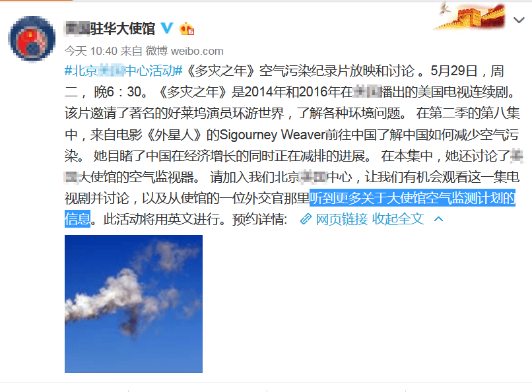The width and height of the screenshot is (532, 392).
Task: Open the smoke plume image thumbnail
Action: point(134,304)
